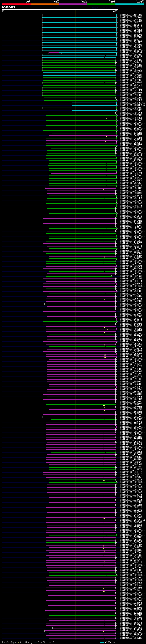Viewport: 146px width, 644px height.
Task: Select hit label UniRef100_A7SE04
Action: click(131, 173)
